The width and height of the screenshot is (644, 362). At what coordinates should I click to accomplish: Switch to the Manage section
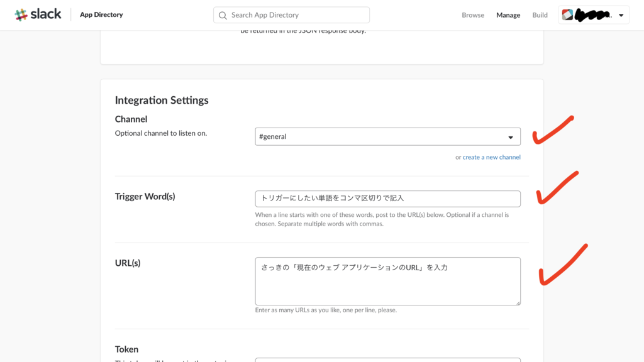coord(508,15)
